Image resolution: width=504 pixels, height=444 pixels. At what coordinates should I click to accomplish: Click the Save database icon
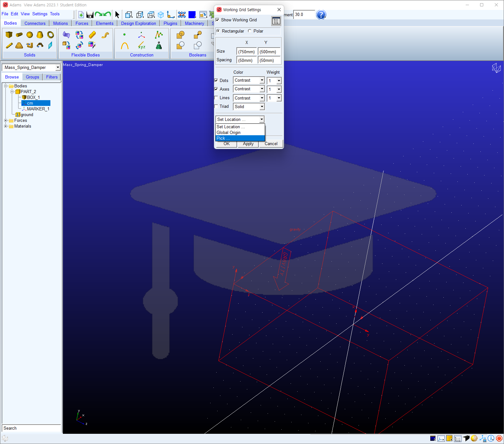point(90,15)
